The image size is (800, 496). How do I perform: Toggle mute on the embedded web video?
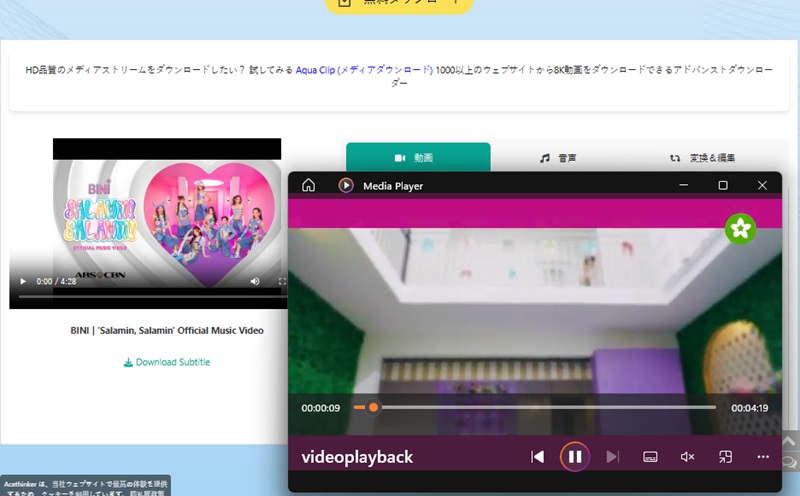pos(255,282)
